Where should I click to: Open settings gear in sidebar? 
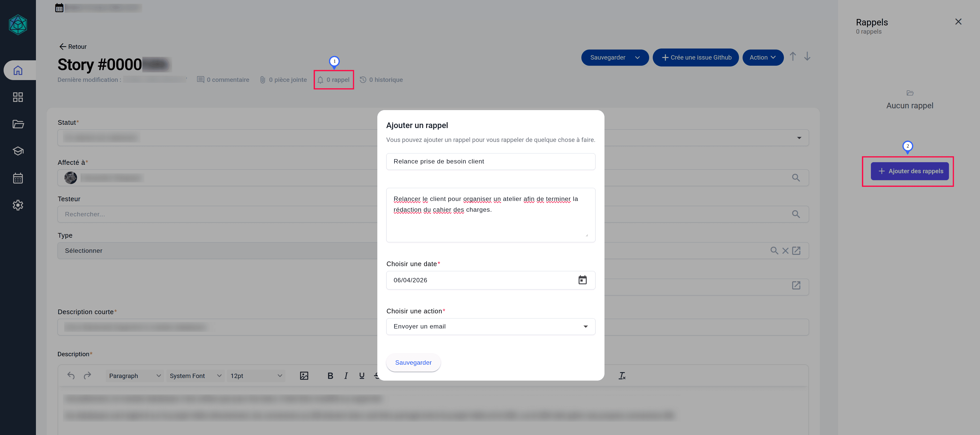(x=18, y=205)
